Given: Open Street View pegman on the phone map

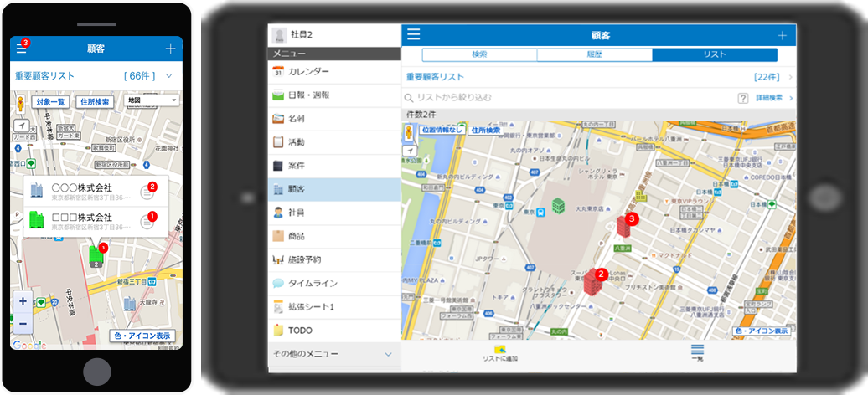Looking at the screenshot, I should point(21,104).
